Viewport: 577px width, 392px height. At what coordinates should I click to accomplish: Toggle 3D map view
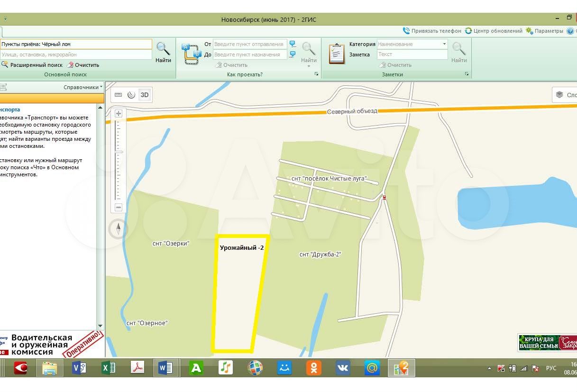click(x=145, y=95)
